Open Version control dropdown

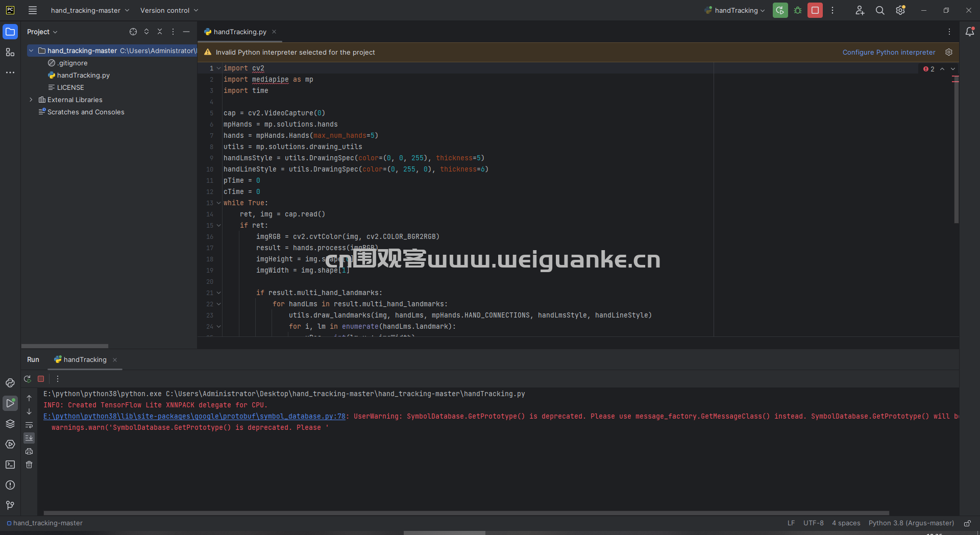click(x=169, y=10)
